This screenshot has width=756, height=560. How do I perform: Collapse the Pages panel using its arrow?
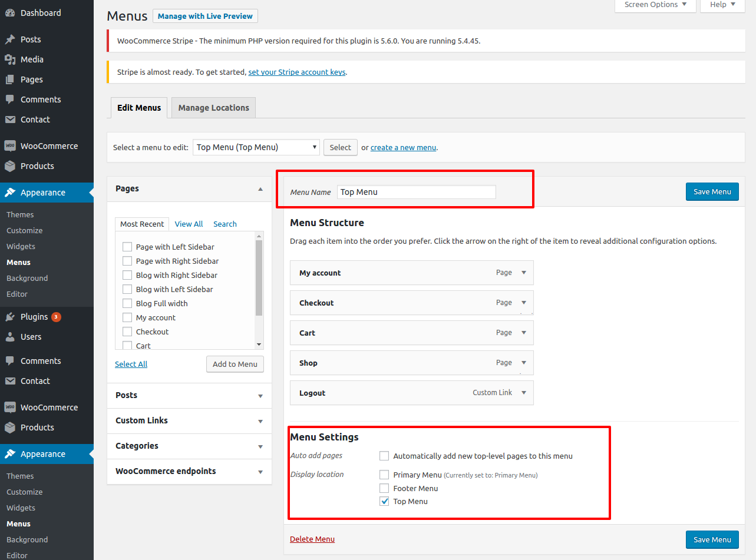tap(260, 189)
